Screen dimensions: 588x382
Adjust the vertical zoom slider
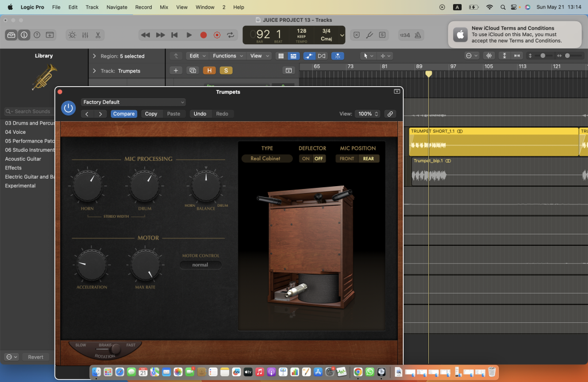pyautogui.click(x=542, y=56)
